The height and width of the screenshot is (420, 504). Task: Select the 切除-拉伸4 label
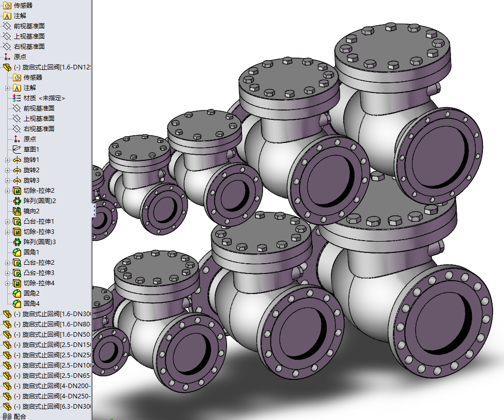(39, 283)
